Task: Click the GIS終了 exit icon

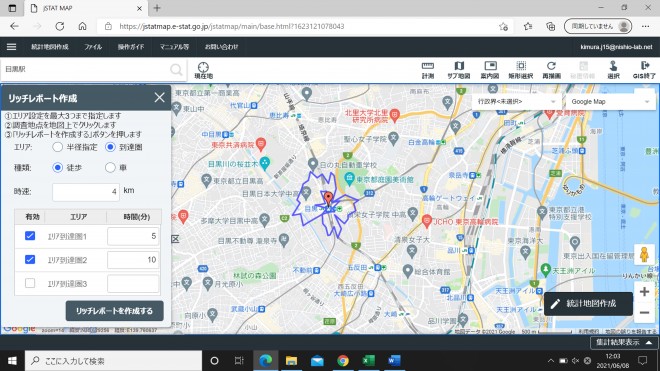Action: coord(644,70)
